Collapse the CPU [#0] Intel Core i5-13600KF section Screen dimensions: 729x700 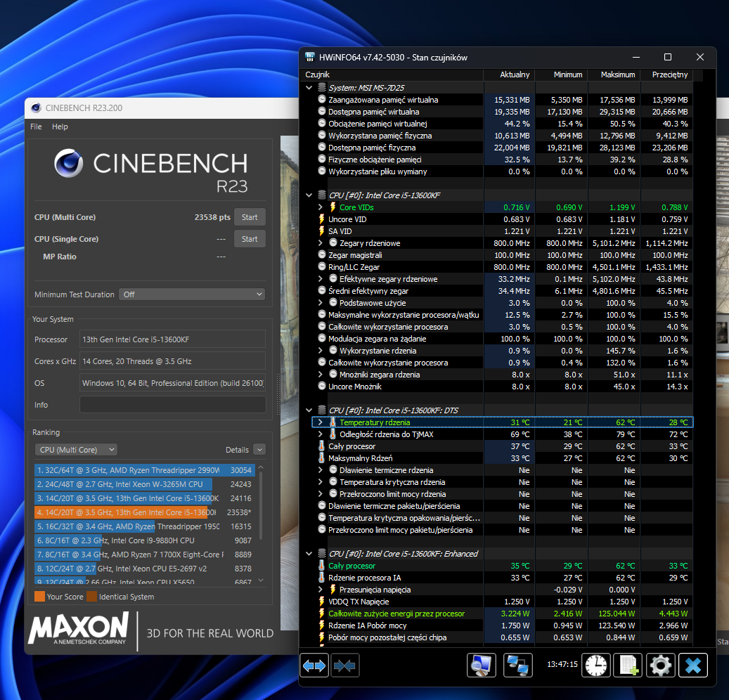pyautogui.click(x=309, y=195)
